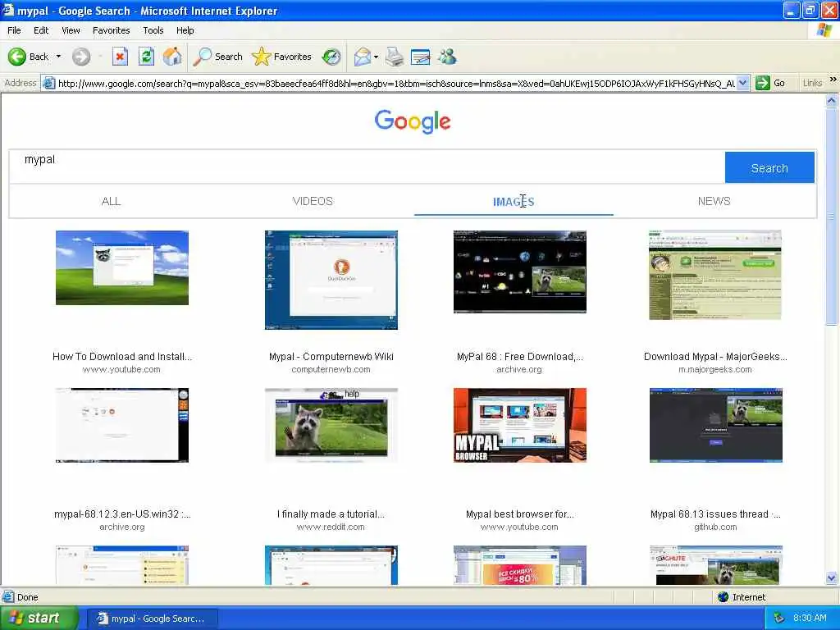Open the Tools menu
This screenshot has height=630, width=840.
click(x=153, y=30)
